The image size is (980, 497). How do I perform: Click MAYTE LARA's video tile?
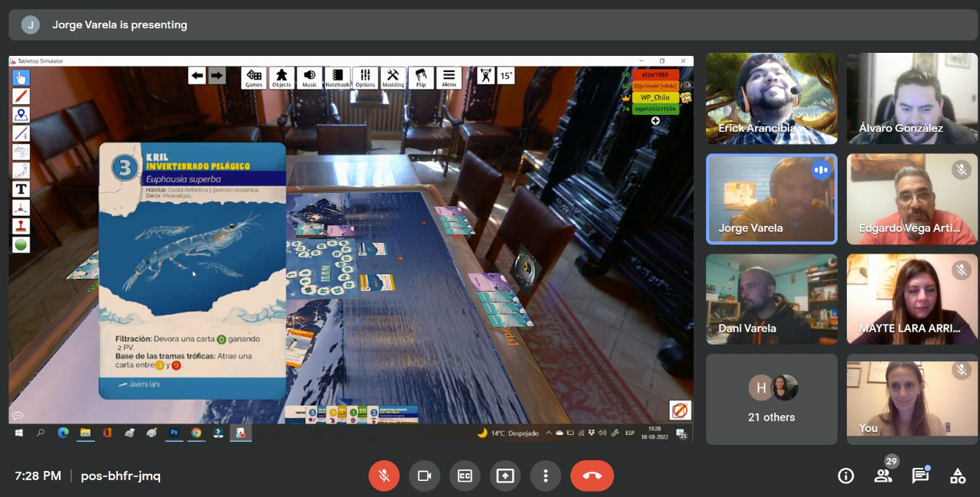tap(913, 299)
